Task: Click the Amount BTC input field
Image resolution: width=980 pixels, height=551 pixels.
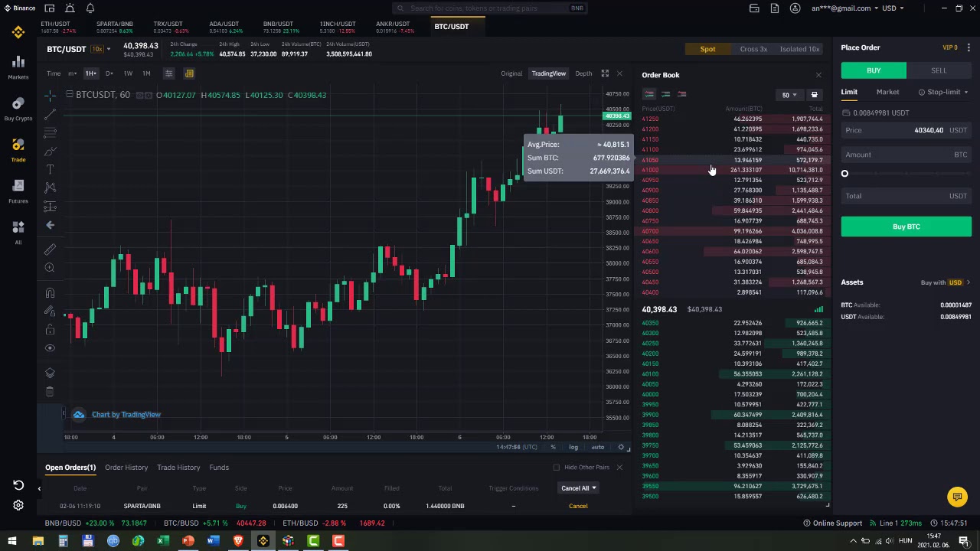Action: pos(906,155)
